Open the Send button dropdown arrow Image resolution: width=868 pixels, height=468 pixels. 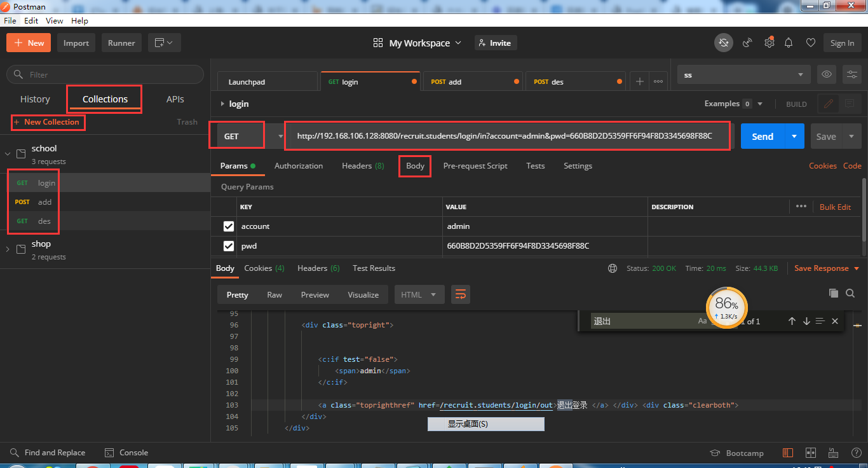pyautogui.click(x=794, y=136)
